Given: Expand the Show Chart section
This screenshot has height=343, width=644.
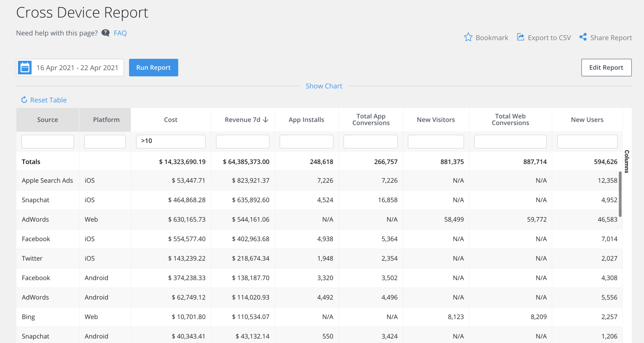Looking at the screenshot, I should pos(324,86).
